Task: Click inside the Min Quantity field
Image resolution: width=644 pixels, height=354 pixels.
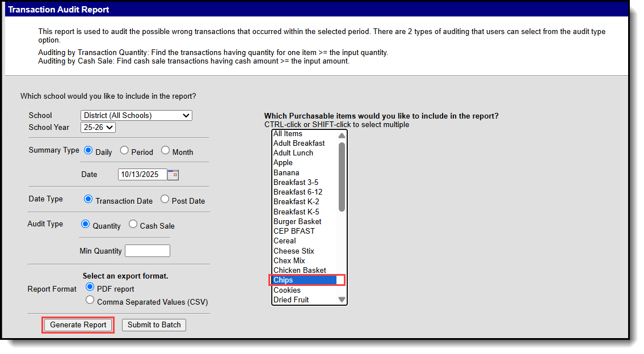Action: pyautogui.click(x=148, y=250)
